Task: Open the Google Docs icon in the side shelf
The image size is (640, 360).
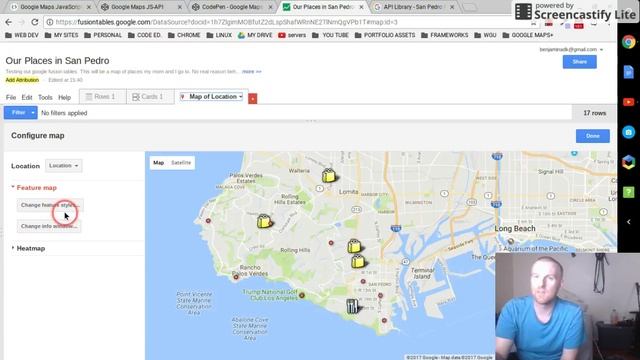Action: (629, 72)
